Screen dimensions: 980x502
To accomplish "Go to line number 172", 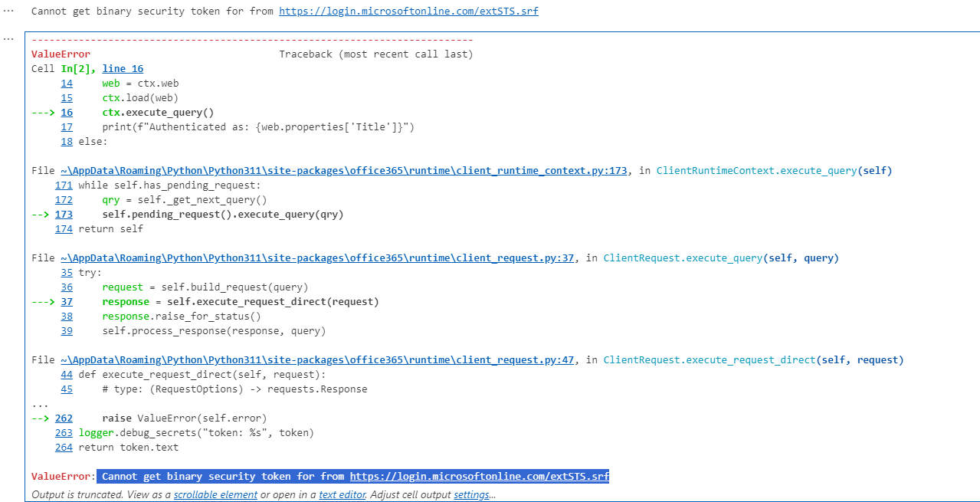I will coord(64,200).
